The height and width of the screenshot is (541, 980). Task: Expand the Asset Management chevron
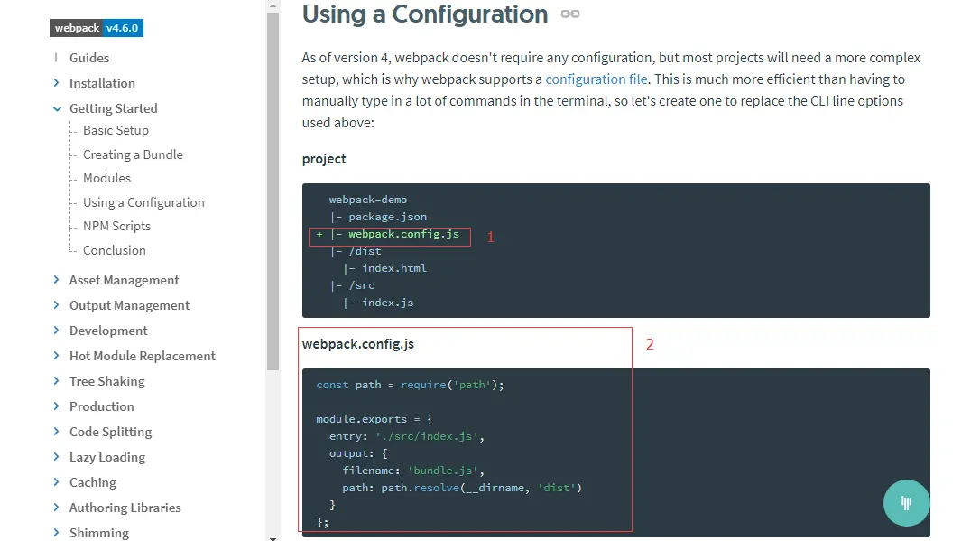(x=56, y=280)
